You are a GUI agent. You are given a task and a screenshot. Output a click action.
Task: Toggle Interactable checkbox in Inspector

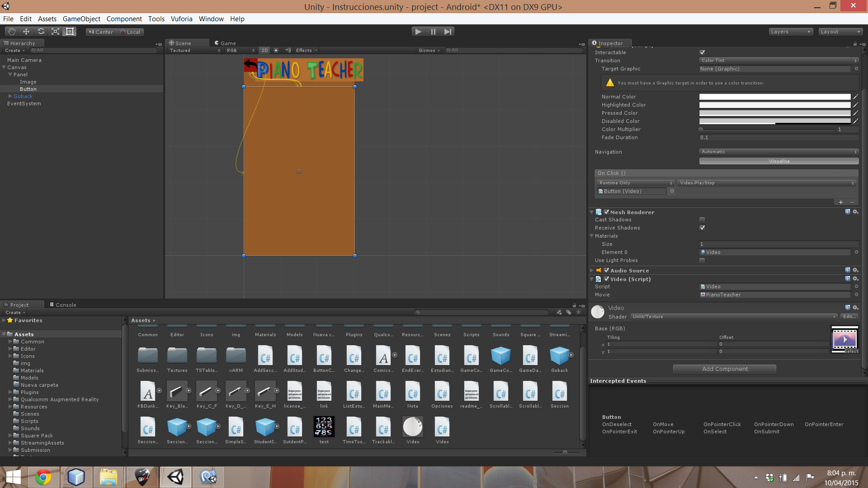pyautogui.click(x=702, y=52)
